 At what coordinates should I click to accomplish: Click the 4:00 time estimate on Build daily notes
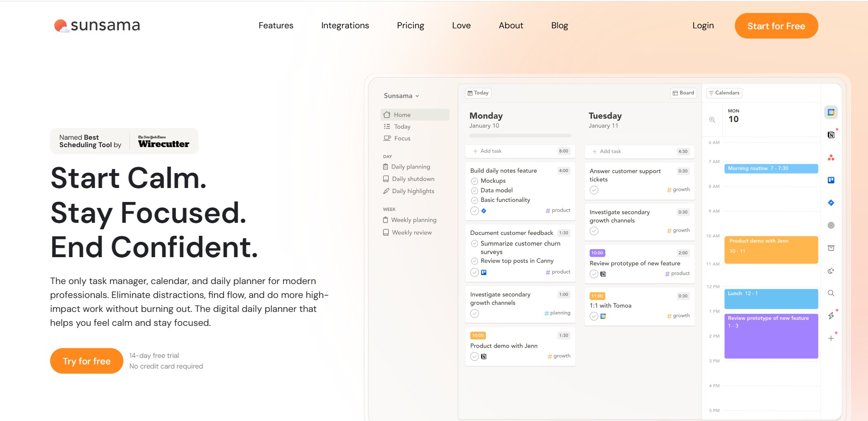pos(564,171)
